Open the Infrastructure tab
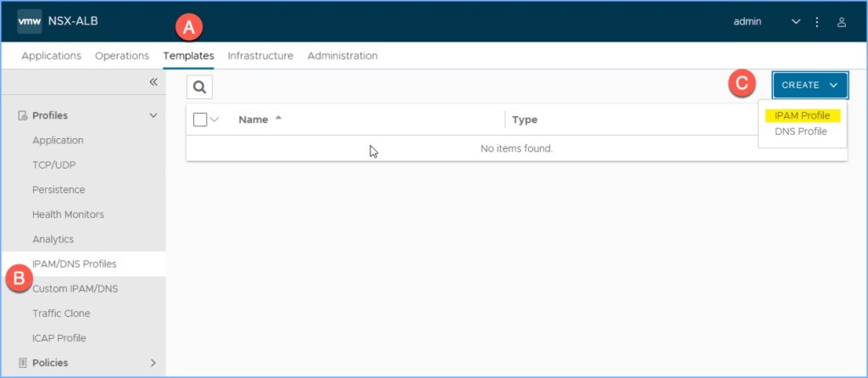The height and width of the screenshot is (378, 868). click(x=260, y=56)
